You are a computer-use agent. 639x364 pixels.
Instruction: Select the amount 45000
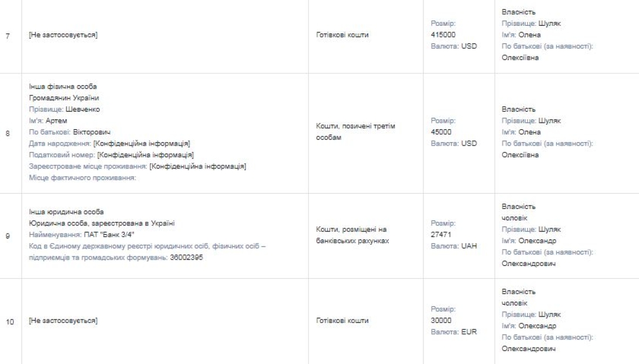tap(441, 133)
